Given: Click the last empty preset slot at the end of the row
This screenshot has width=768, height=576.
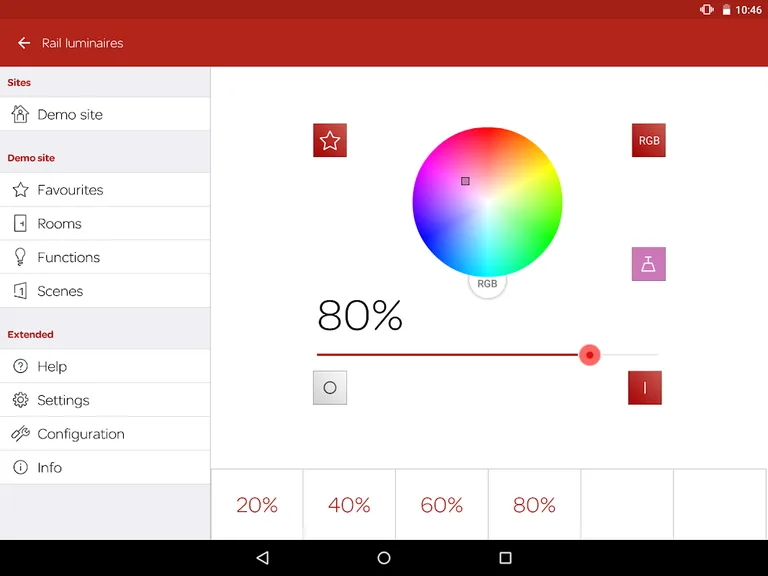Looking at the screenshot, I should coord(720,504).
